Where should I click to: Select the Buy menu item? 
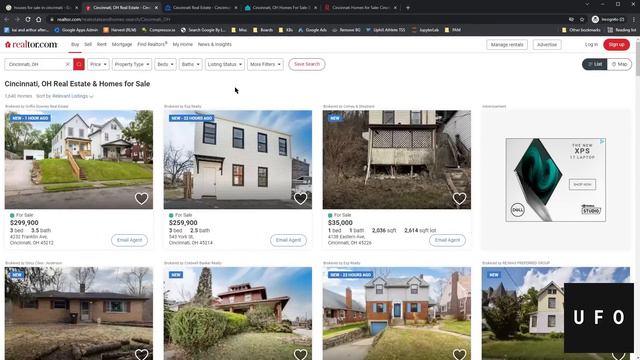tap(75, 44)
